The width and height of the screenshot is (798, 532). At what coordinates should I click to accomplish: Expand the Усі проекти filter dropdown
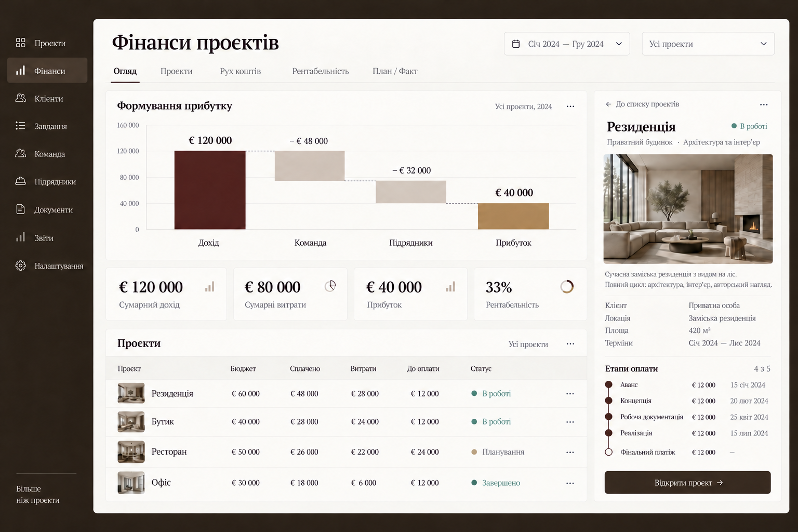708,44
